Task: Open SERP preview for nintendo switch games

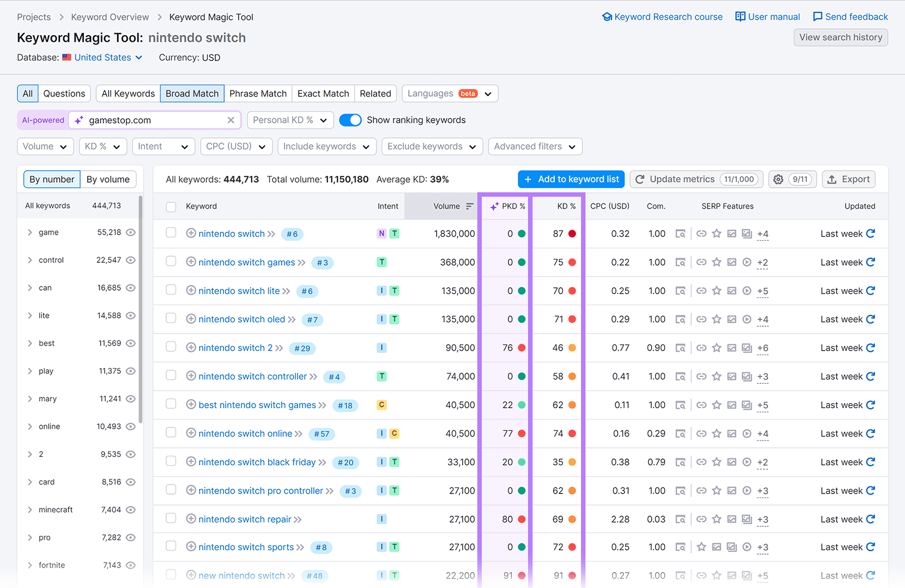Action: [x=681, y=262]
